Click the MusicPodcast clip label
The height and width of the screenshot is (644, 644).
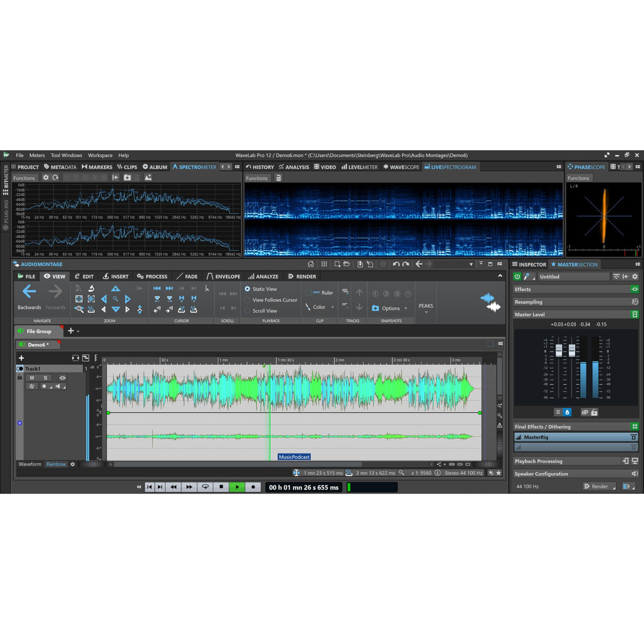pos(294,457)
